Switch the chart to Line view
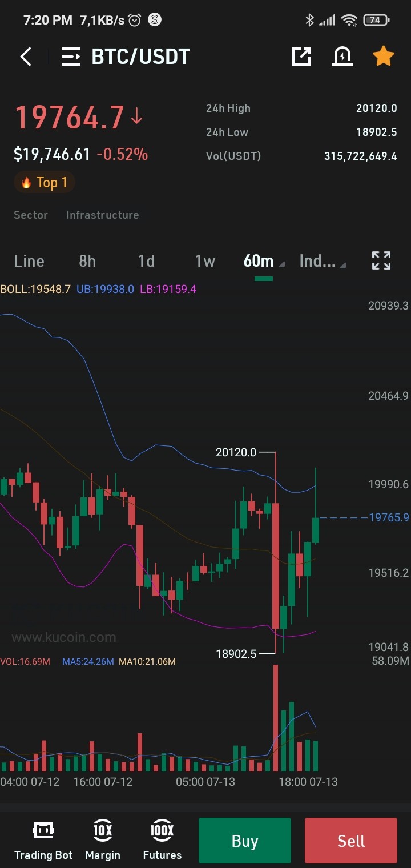The height and width of the screenshot is (868, 411). (x=29, y=261)
